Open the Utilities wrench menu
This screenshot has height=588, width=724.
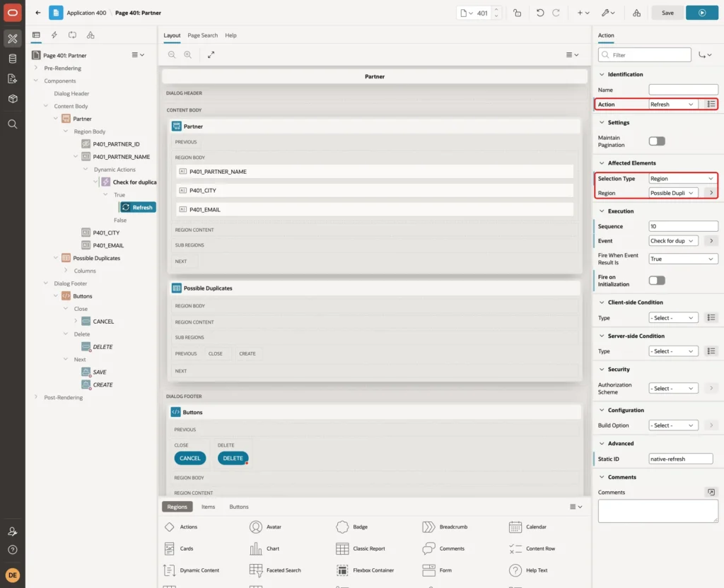click(608, 13)
